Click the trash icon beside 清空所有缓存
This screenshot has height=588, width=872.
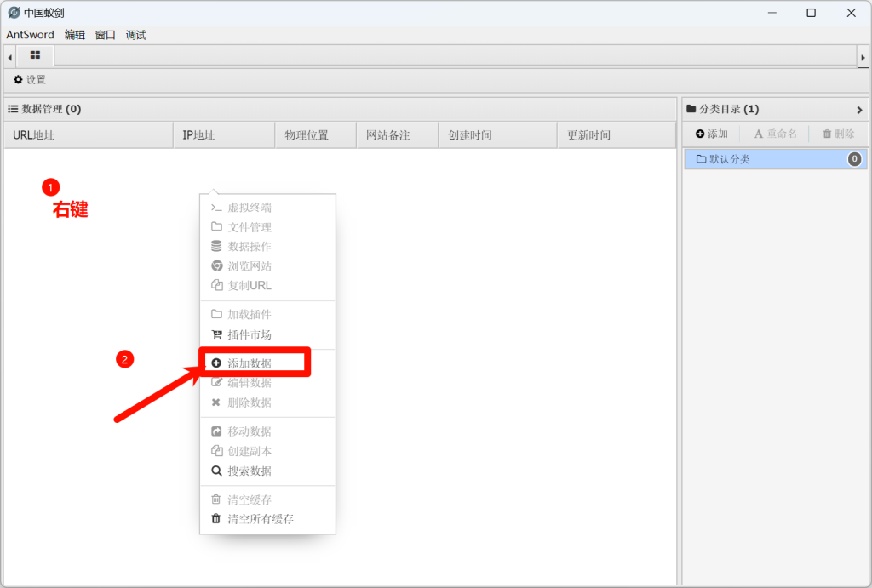click(x=216, y=518)
